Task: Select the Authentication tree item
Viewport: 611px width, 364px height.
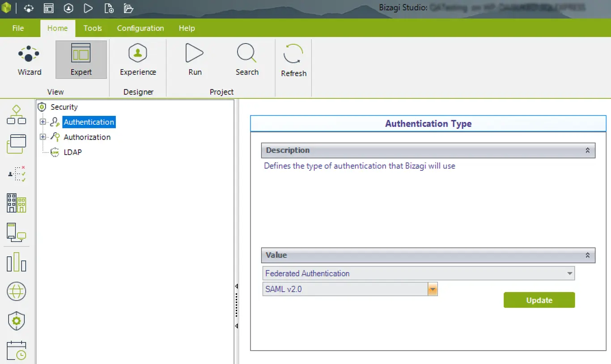Action: click(x=89, y=122)
